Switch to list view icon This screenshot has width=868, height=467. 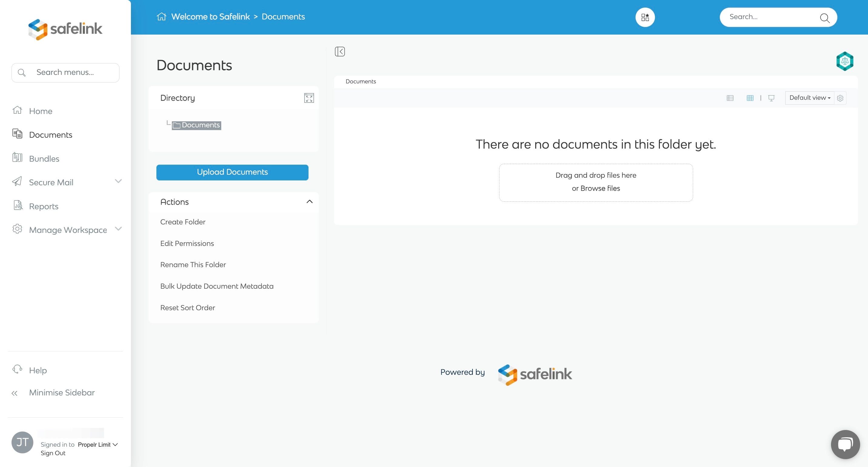pyautogui.click(x=730, y=98)
